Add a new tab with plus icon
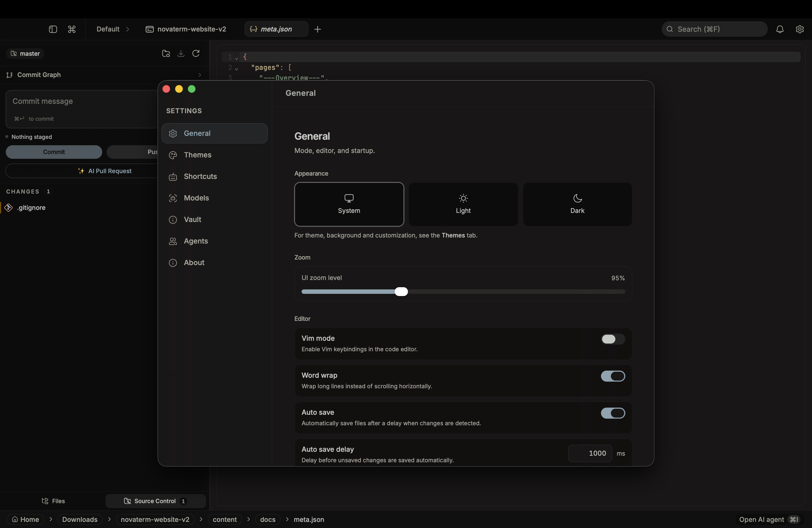Viewport: 812px width, 528px height. [x=318, y=29]
